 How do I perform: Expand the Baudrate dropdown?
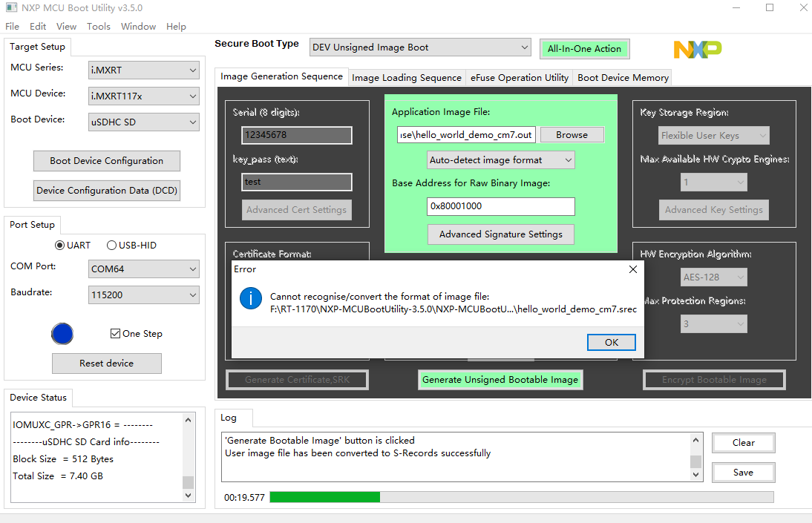pos(144,295)
